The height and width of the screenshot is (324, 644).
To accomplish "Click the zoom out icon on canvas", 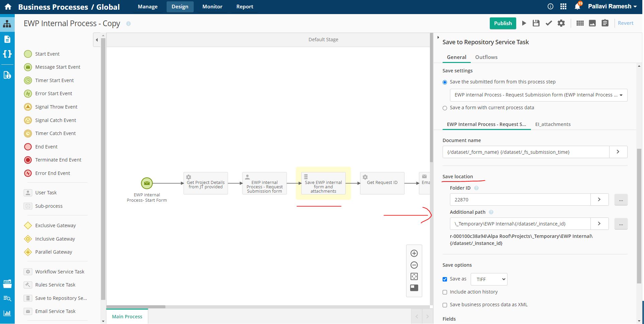I will tap(414, 265).
